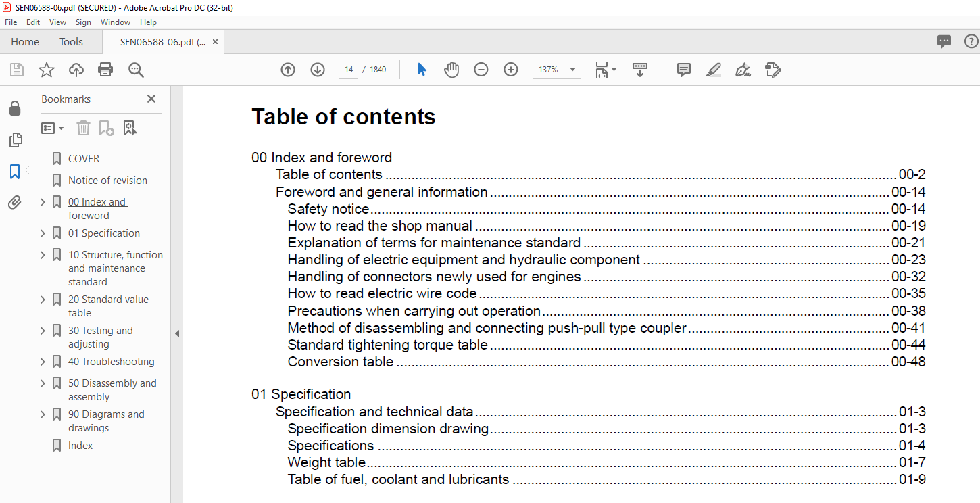Upload file to cloud icon

coord(76,70)
